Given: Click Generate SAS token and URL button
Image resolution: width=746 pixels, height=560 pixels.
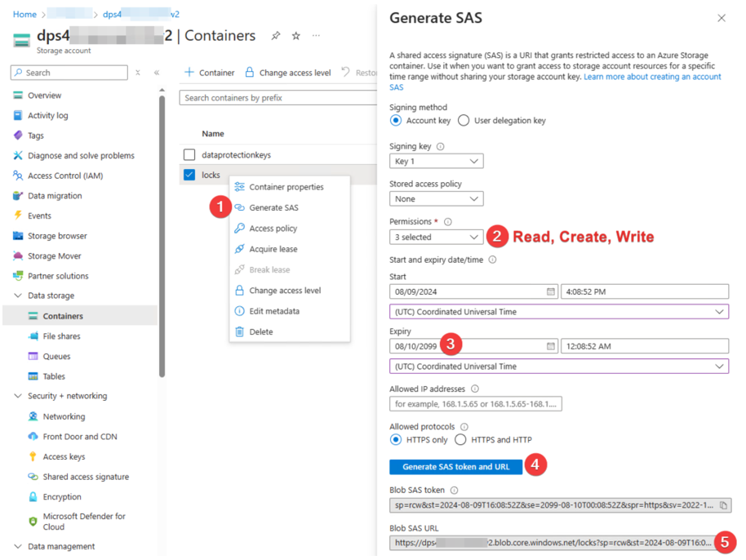Looking at the screenshot, I should (x=455, y=467).
